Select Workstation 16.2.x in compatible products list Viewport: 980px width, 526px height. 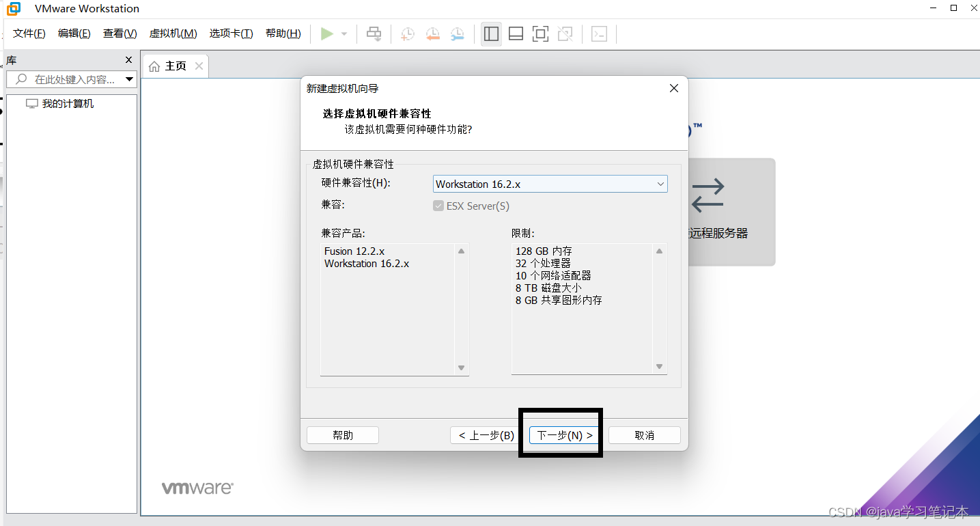click(367, 264)
